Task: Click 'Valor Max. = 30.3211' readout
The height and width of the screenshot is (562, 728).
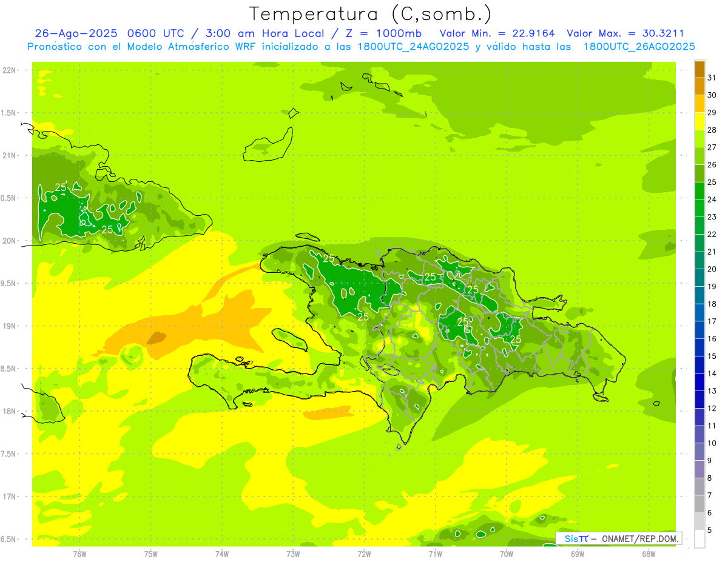Action: click(625, 33)
